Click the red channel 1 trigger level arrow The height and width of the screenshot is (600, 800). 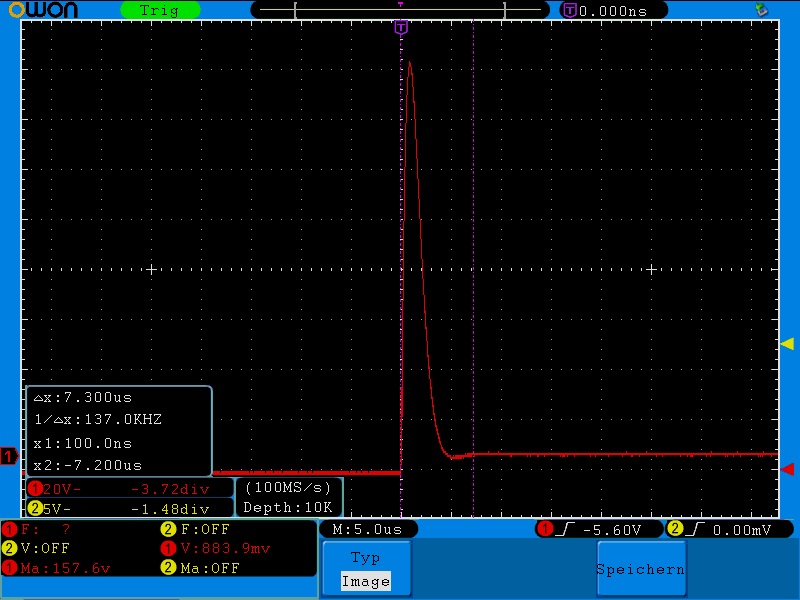point(787,469)
